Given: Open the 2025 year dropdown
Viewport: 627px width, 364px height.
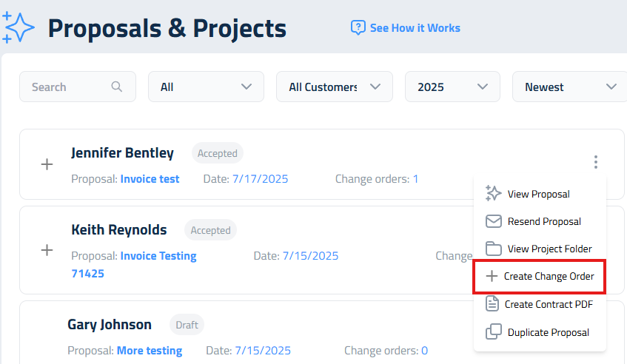Looking at the screenshot, I should point(452,87).
